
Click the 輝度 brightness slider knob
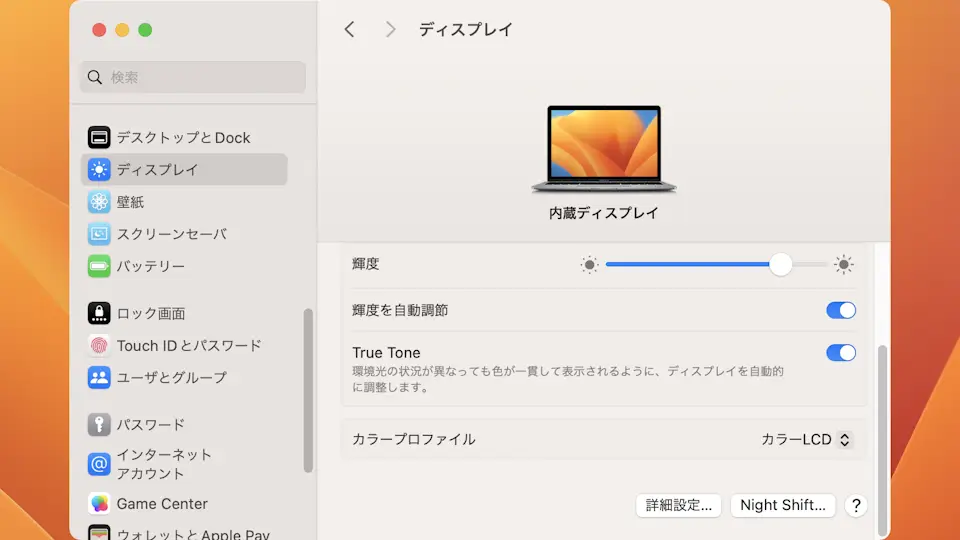point(780,264)
